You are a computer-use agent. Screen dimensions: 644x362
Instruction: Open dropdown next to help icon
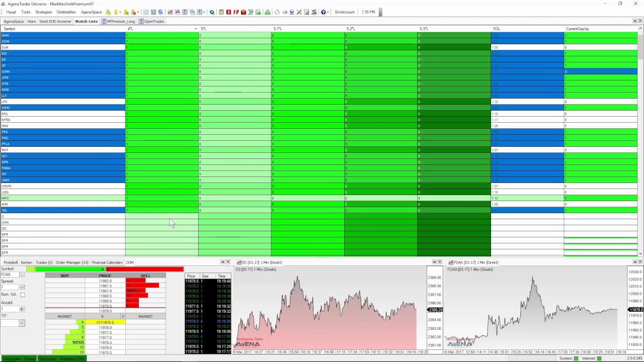(x=328, y=12)
